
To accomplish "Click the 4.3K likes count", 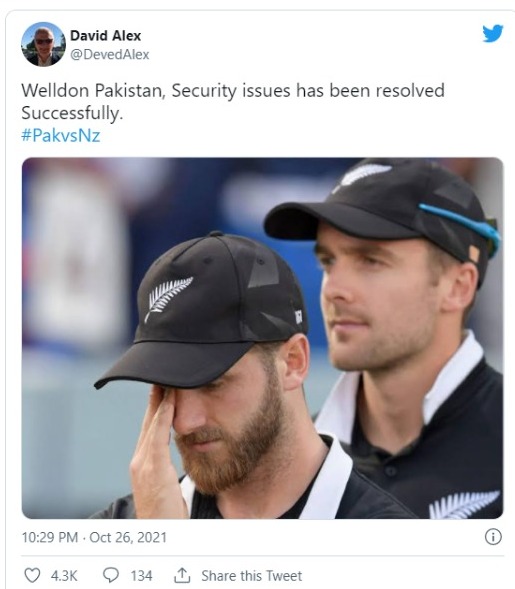I will tap(64, 575).
